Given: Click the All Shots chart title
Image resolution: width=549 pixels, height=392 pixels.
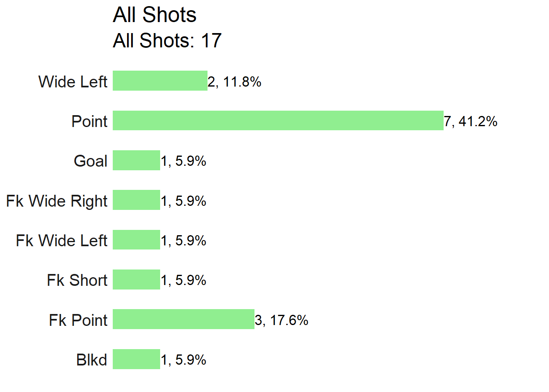Looking at the screenshot, I should click(x=154, y=15).
